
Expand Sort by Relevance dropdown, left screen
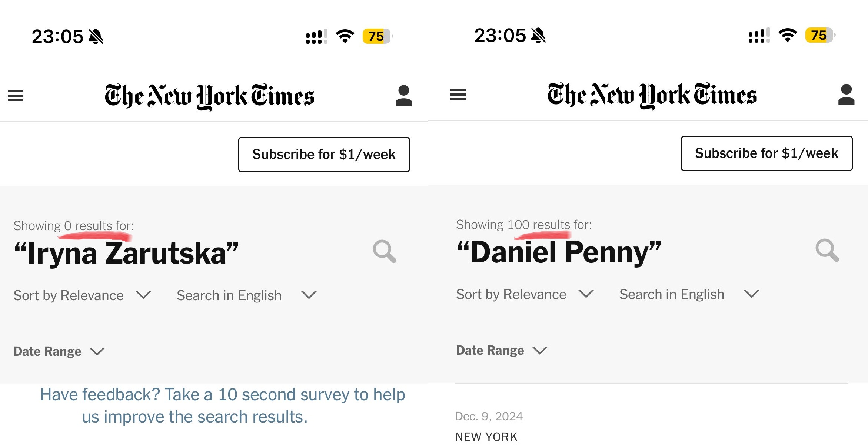pos(82,295)
